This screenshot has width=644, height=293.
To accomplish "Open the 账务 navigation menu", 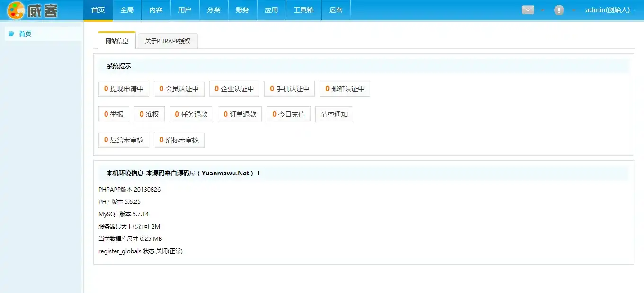I will tap(242, 10).
